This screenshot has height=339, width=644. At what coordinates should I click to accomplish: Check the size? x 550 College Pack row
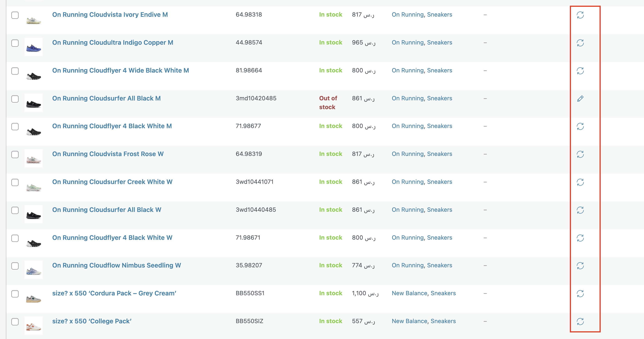tap(15, 322)
